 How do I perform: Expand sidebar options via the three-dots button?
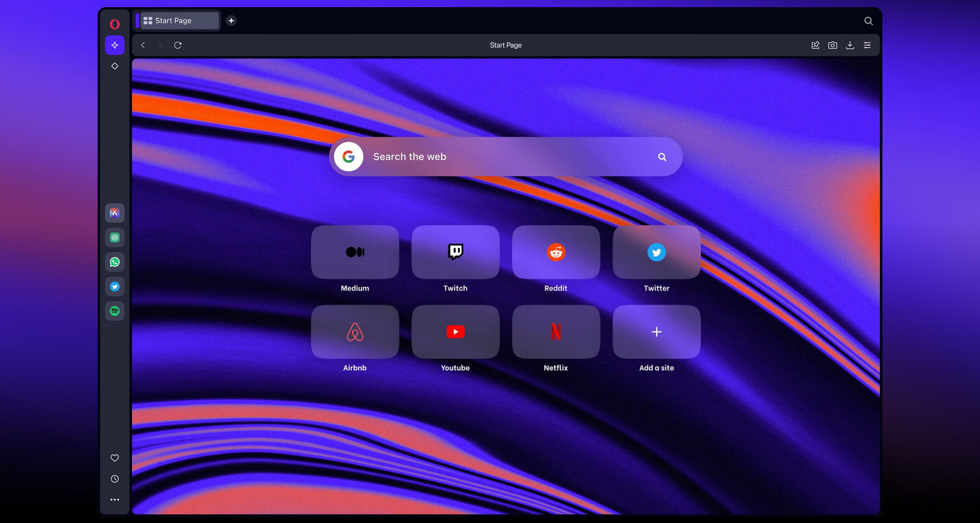coord(114,500)
